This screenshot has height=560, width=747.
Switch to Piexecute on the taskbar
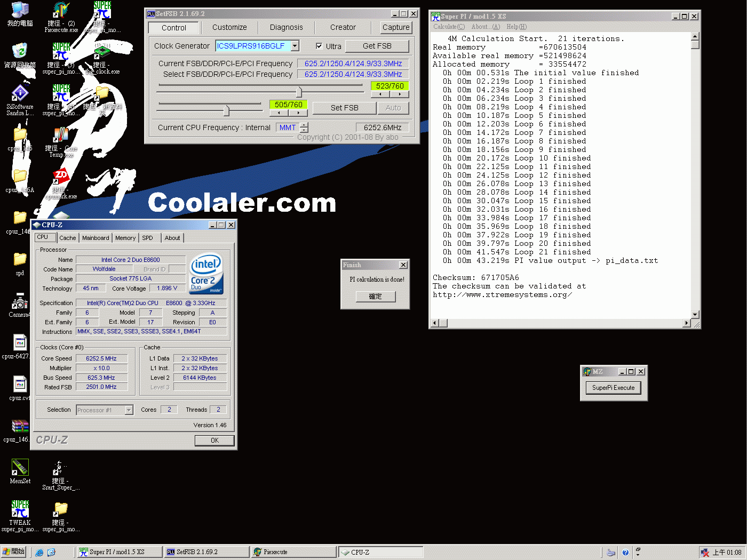click(293, 552)
